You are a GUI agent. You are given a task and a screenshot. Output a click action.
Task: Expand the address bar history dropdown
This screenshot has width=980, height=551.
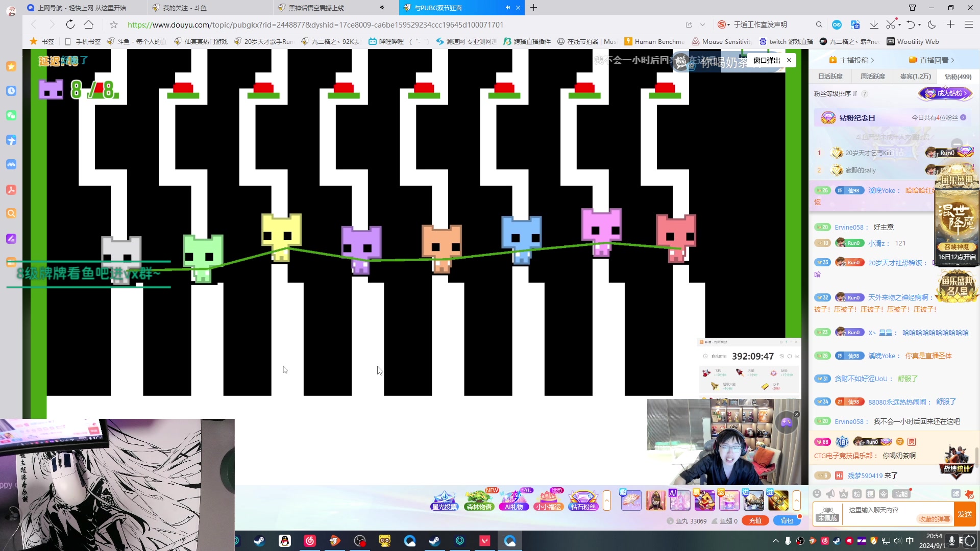click(702, 24)
